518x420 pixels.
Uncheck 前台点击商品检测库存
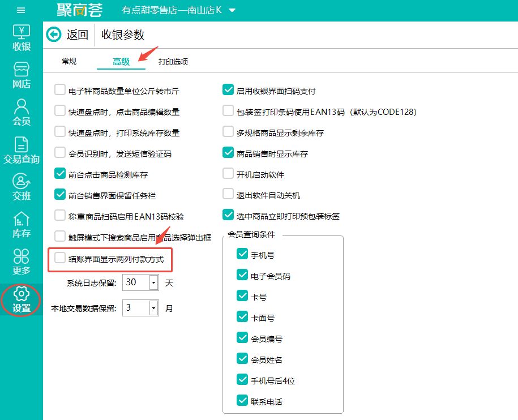point(60,174)
